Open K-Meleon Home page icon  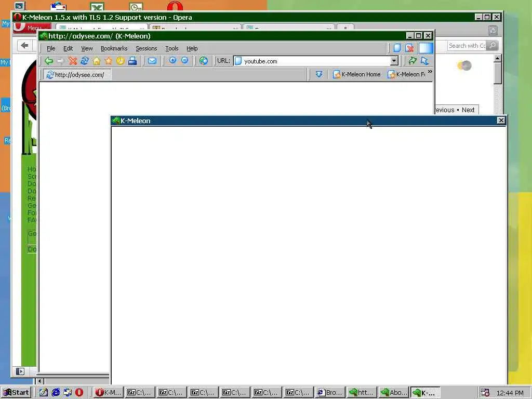pos(97,61)
